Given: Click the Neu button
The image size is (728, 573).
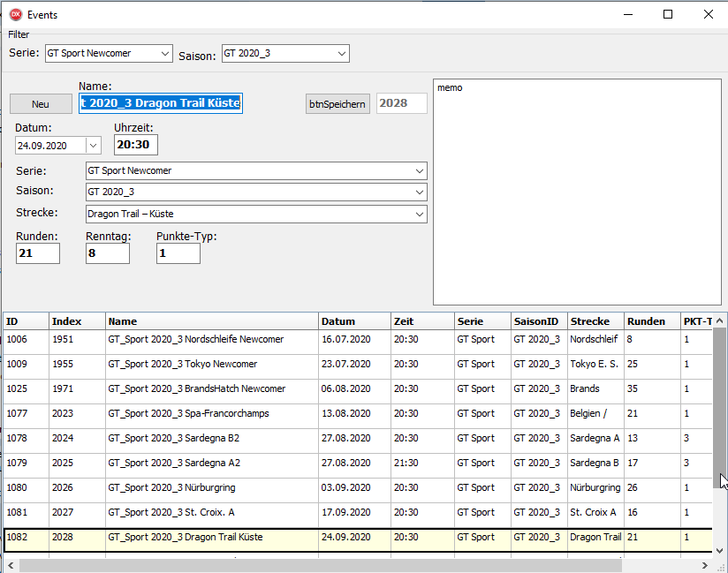Looking at the screenshot, I should pyautogui.click(x=41, y=103).
